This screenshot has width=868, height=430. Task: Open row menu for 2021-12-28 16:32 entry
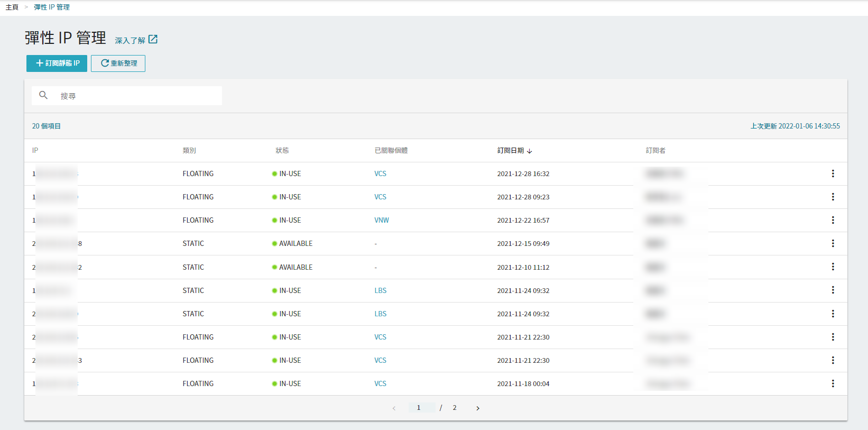coord(833,173)
